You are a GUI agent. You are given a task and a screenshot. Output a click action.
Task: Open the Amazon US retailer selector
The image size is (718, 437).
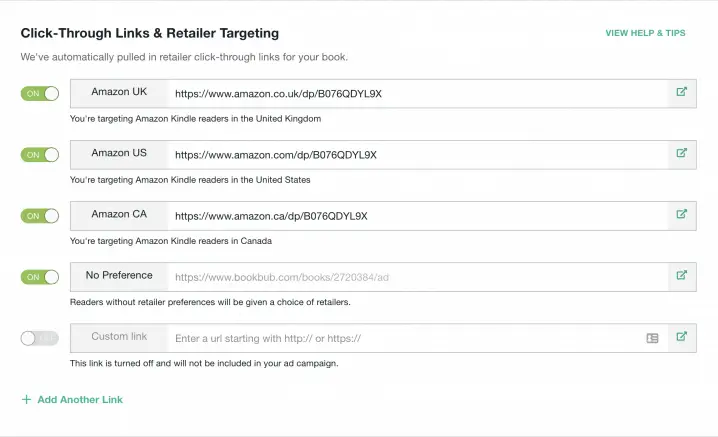[119, 155]
